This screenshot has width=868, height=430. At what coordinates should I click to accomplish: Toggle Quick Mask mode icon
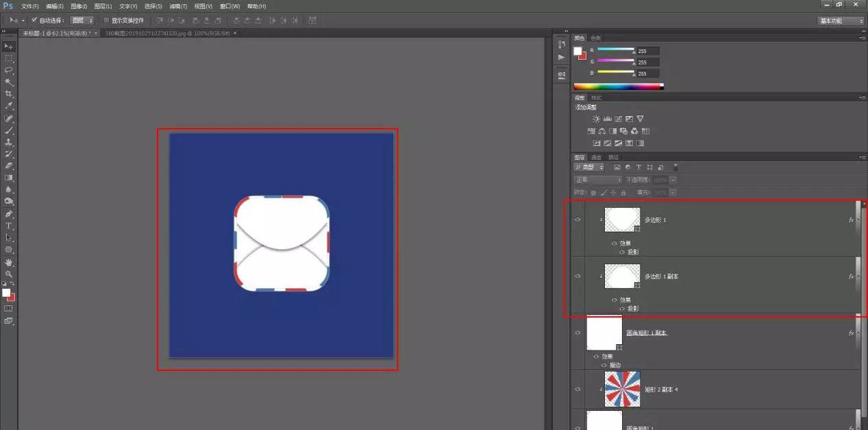9,309
